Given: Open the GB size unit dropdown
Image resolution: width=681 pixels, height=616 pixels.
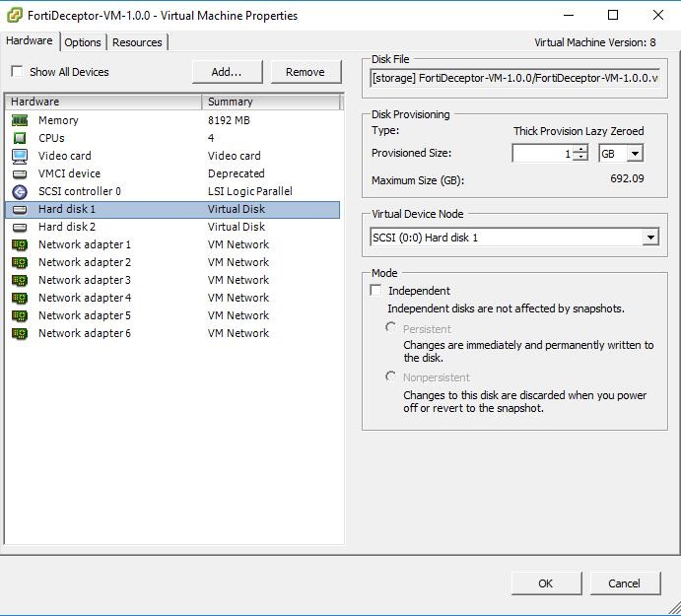Looking at the screenshot, I should [635, 154].
